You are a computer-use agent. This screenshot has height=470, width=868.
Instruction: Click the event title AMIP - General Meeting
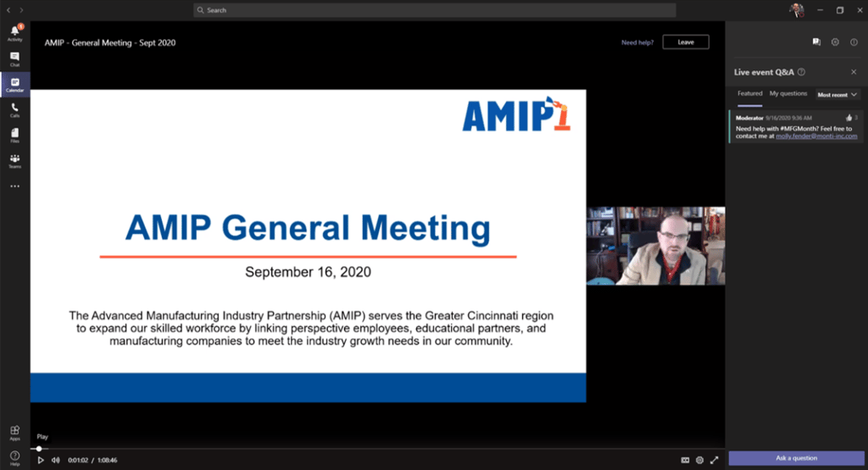(x=110, y=42)
